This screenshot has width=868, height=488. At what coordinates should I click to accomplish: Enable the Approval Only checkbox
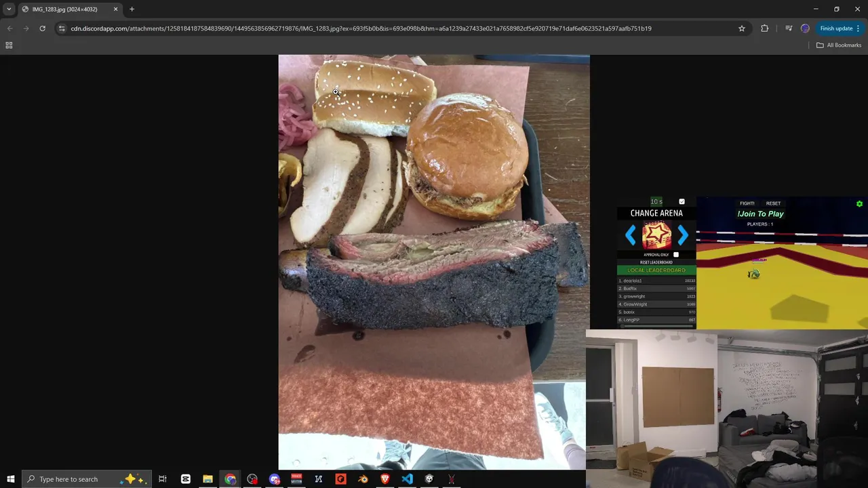(675, 255)
